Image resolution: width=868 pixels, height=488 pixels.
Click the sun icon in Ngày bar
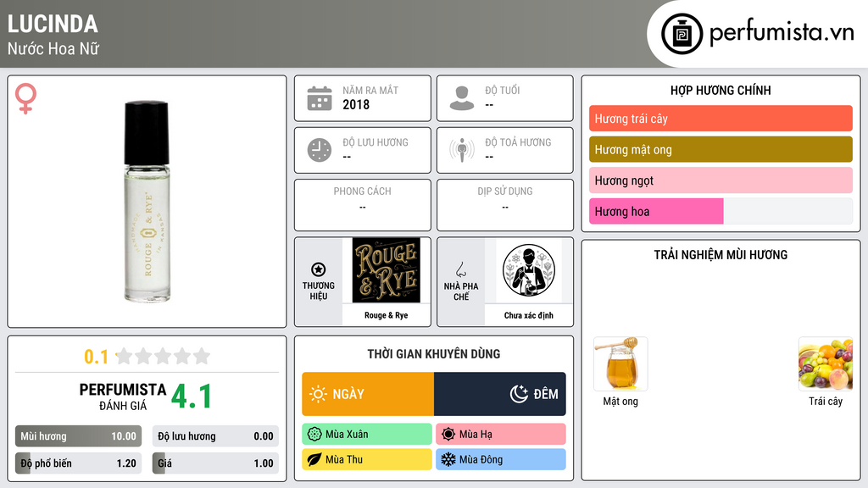click(318, 394)
